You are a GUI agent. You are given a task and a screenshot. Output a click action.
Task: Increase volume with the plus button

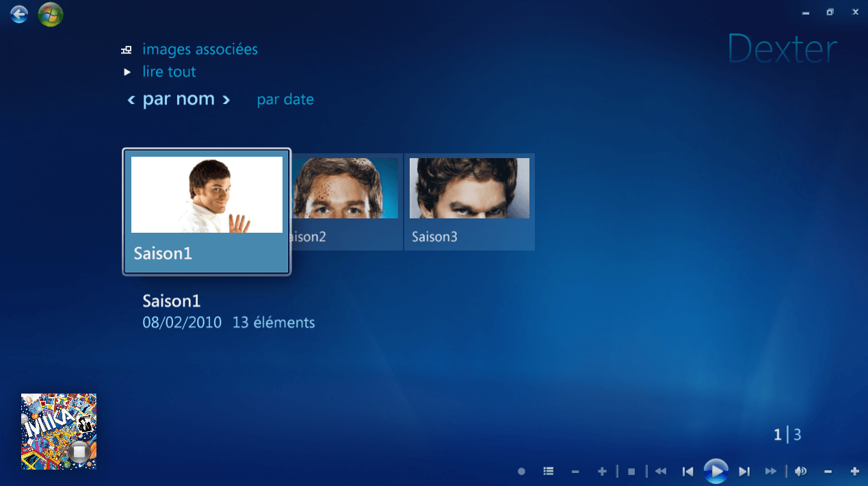[x=854, y=472]
